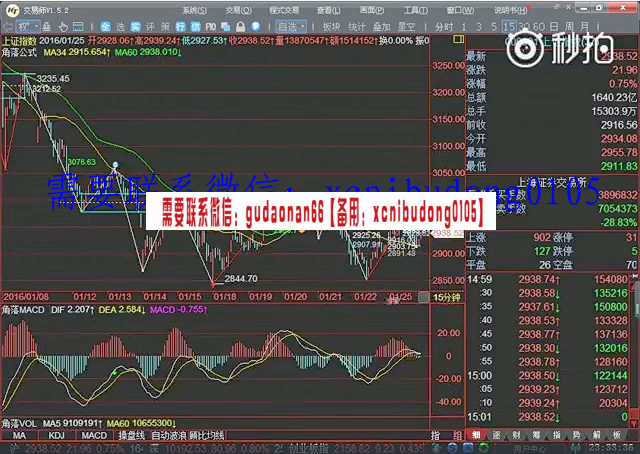
Task: Select the hand pan tool icon
Action: point(63,27)
